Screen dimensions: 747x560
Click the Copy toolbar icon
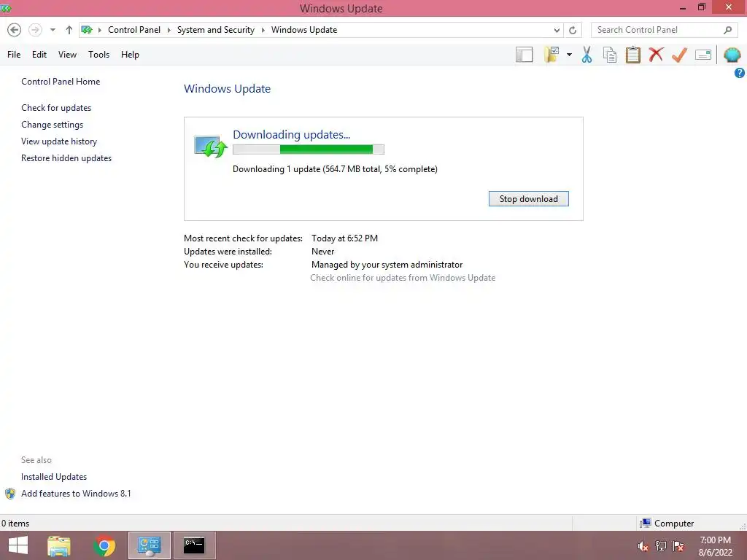coord(610,55)
